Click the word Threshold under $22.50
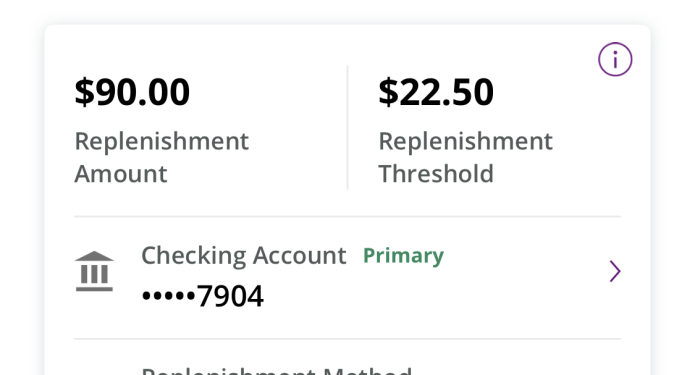 tap(436, 173)
